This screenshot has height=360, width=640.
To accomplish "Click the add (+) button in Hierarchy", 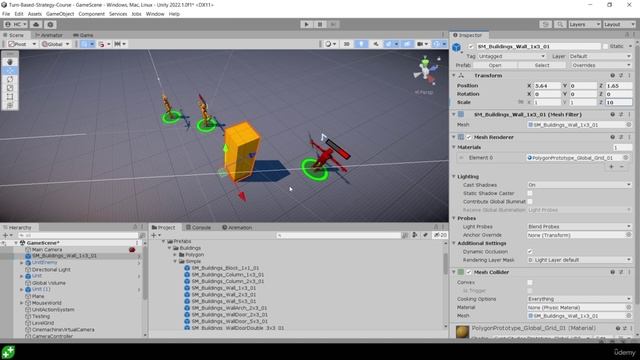I will point(7,236).
